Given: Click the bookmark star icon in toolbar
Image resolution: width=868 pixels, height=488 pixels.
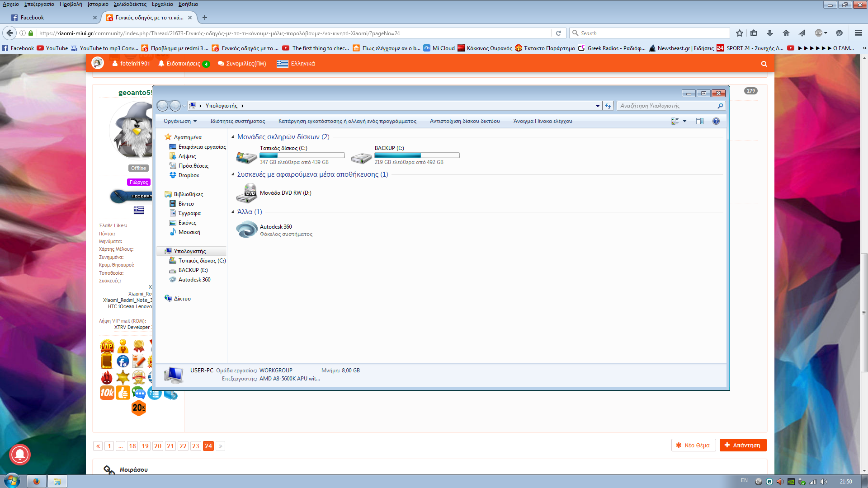Looking at the screenshot, I should (x=739, y=33).
